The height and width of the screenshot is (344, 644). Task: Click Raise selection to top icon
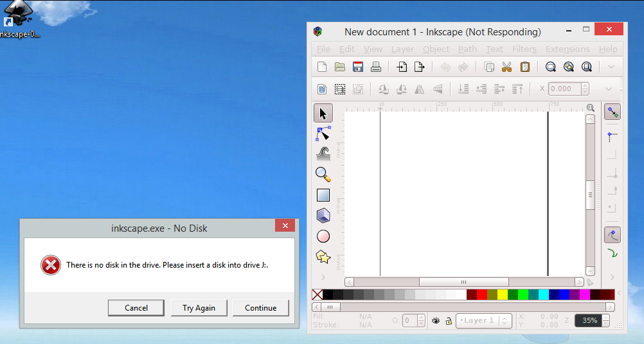point(517,89)
